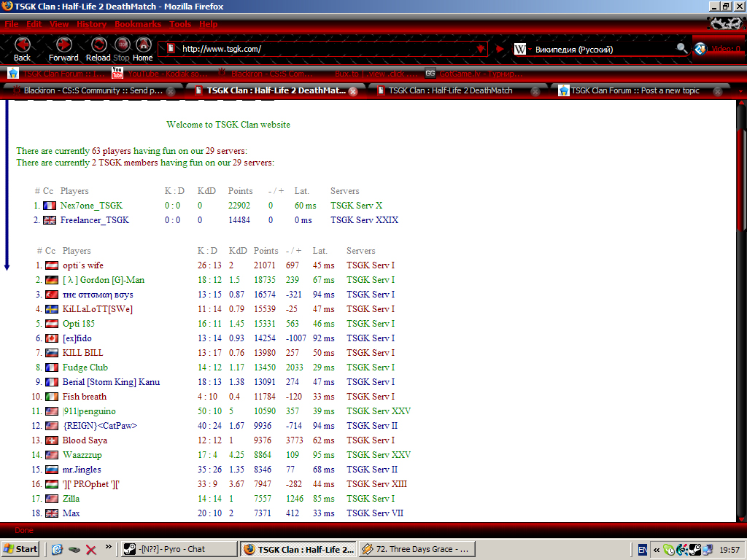Open the Bookmarks menu
The width and height of the screenshot is (747, 560).
137,24
